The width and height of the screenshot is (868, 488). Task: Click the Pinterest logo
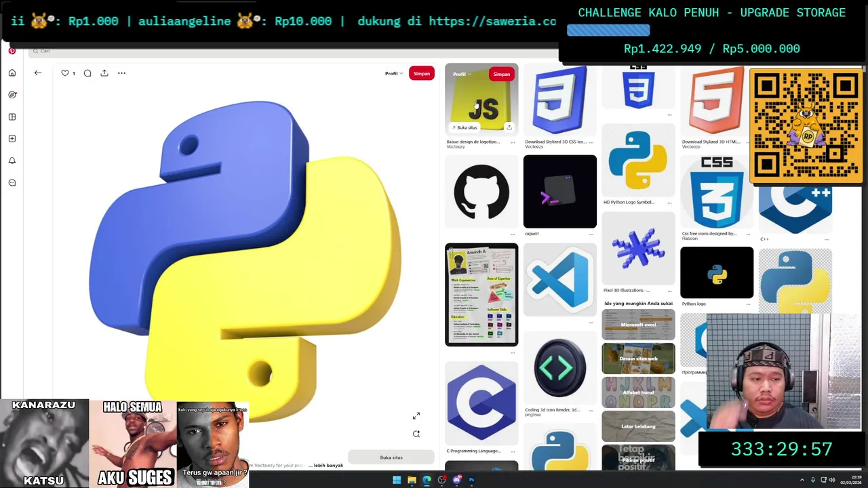point(12,51)
